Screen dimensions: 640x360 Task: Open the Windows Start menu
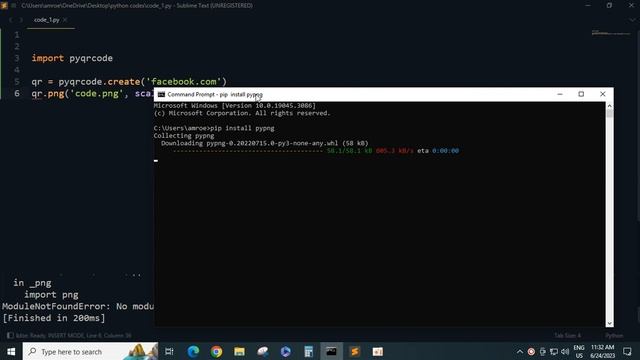(x=11, y=351)
